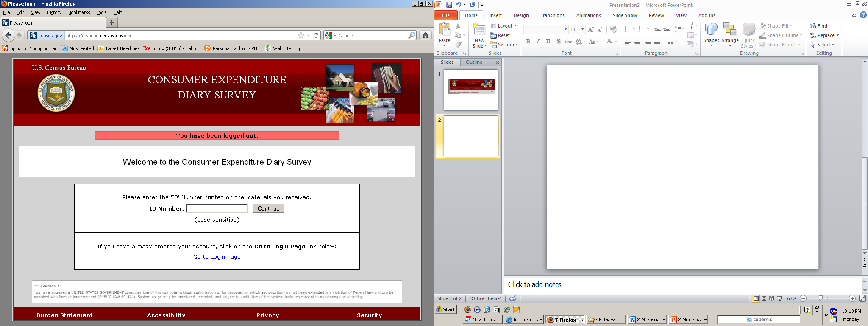Screen dimensions: 868x326
Task: Expand the Layout dropdown
Action: pos(515,26)
